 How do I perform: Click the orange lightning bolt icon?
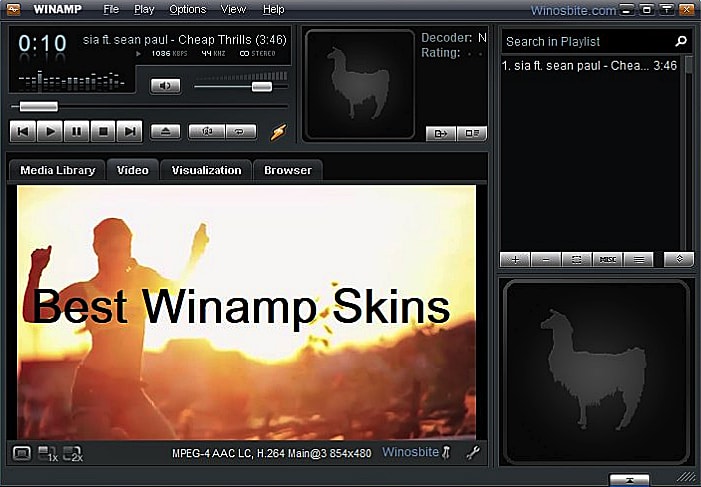(x=278, y=132)
